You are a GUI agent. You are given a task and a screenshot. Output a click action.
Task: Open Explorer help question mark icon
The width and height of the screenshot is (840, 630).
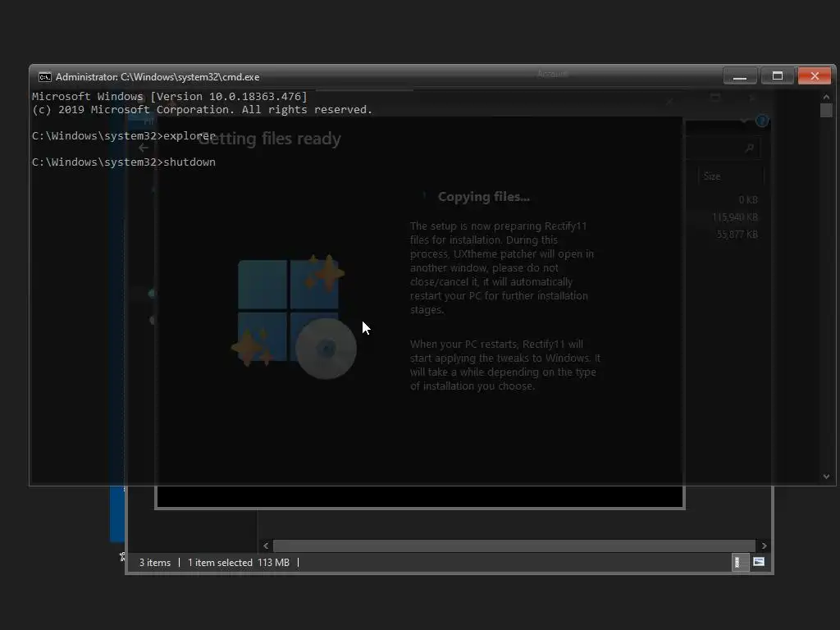(x=762, y=121)
